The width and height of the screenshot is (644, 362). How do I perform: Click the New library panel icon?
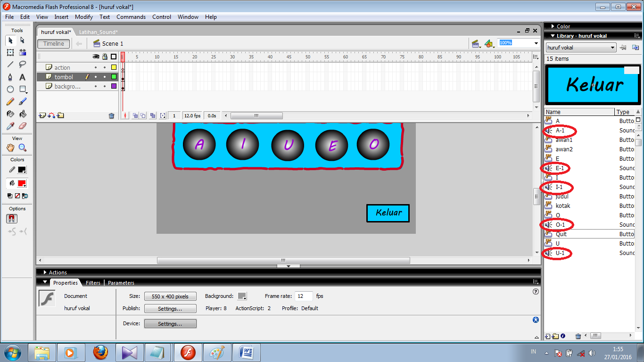tap(635, 47)
